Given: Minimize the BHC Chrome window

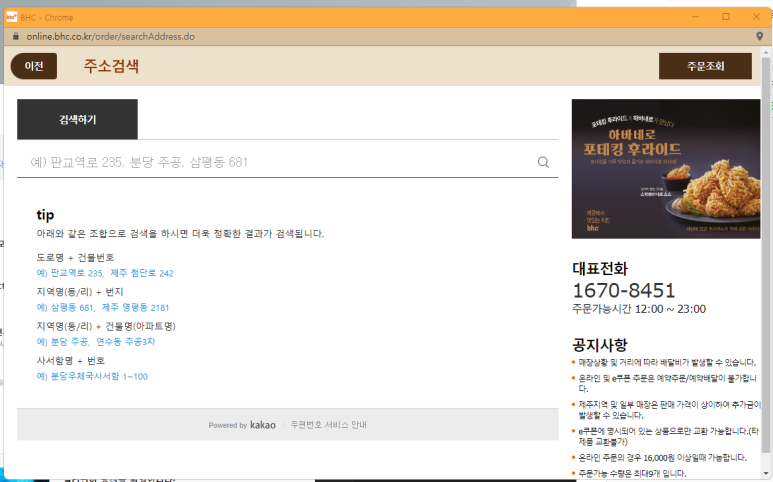Looking at the screenshot, I should [695, 17].
